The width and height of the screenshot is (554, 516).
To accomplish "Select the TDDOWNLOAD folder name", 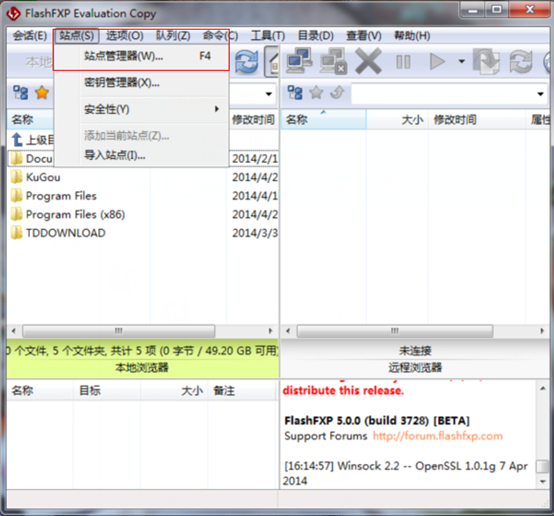I will 66,233.
